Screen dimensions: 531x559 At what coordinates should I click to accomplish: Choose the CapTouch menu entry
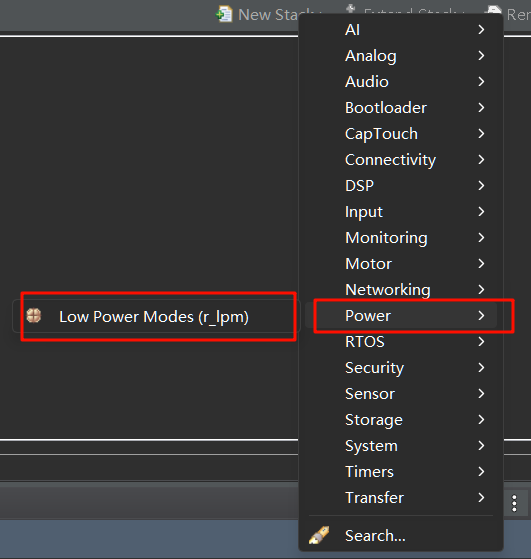tap(401, 134)
